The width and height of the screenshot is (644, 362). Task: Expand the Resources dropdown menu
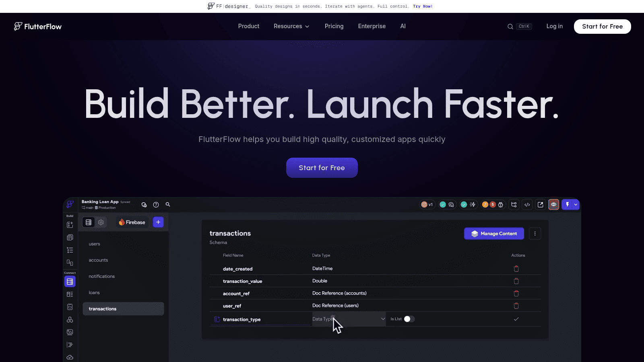click(291, 26)
